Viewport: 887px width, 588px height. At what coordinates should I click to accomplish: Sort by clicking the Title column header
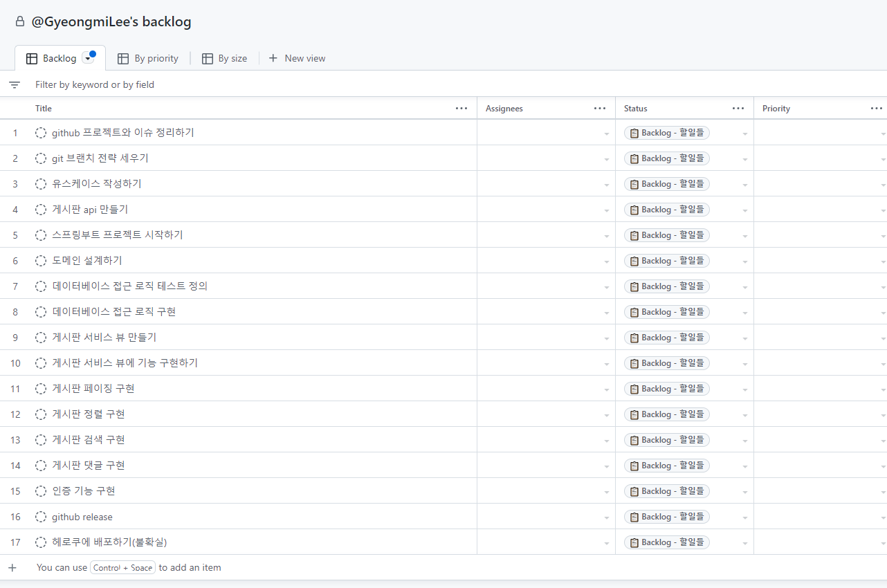pos(44,109)
